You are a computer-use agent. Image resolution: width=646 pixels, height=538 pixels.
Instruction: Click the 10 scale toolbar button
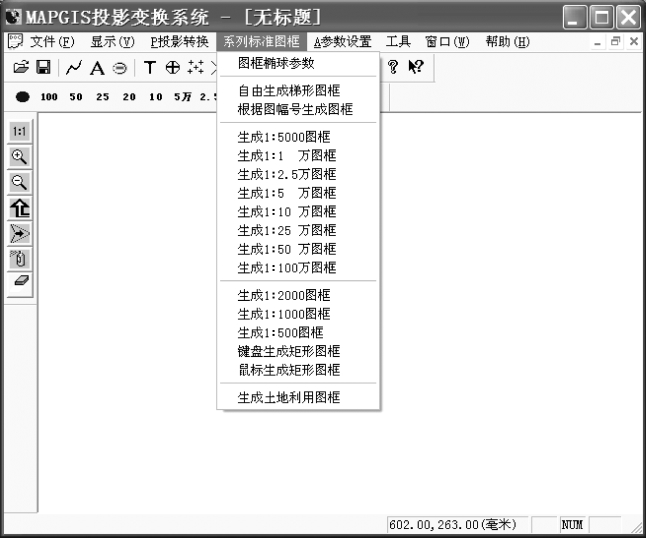coord(156,97)
